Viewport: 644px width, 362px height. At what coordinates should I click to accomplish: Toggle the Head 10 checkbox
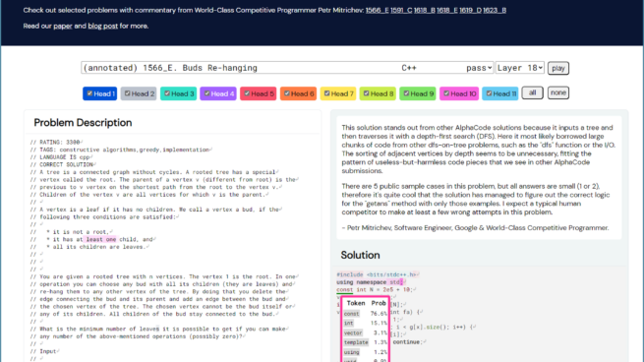point(446,93)
